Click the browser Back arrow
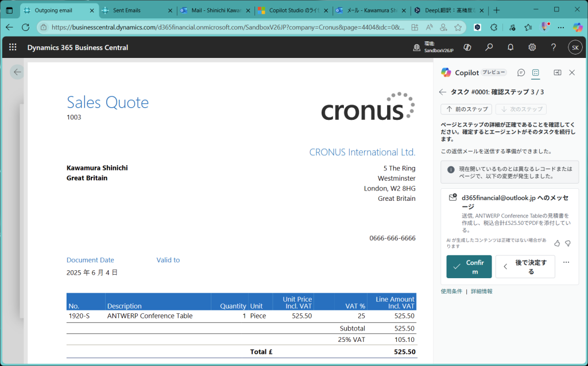The image size is (588, 366). click(9, 28)
